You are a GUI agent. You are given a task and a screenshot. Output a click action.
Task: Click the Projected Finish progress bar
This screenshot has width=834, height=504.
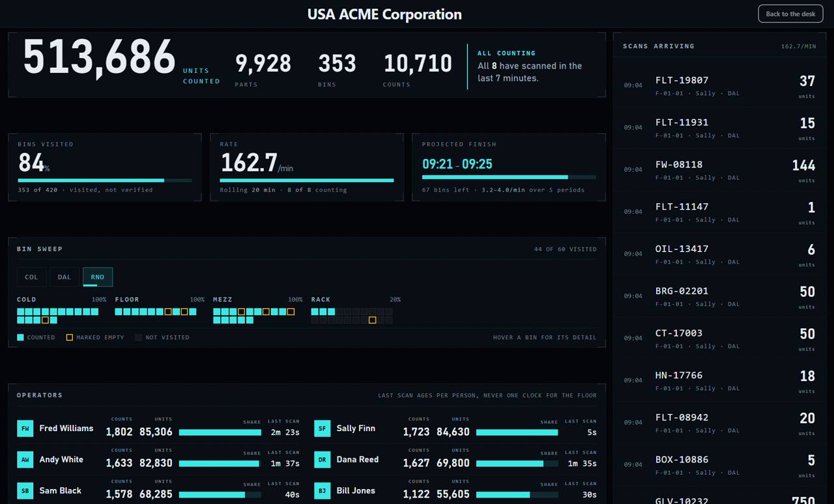(509, 177)
